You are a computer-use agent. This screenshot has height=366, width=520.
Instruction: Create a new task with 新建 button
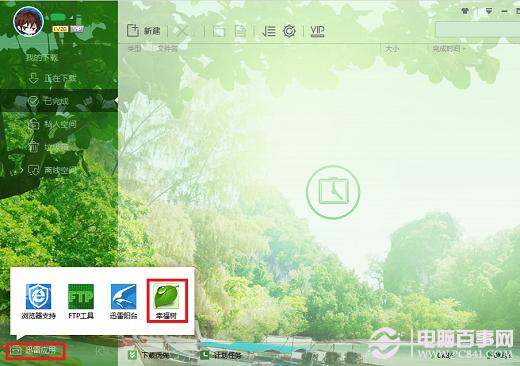[144, 31]
